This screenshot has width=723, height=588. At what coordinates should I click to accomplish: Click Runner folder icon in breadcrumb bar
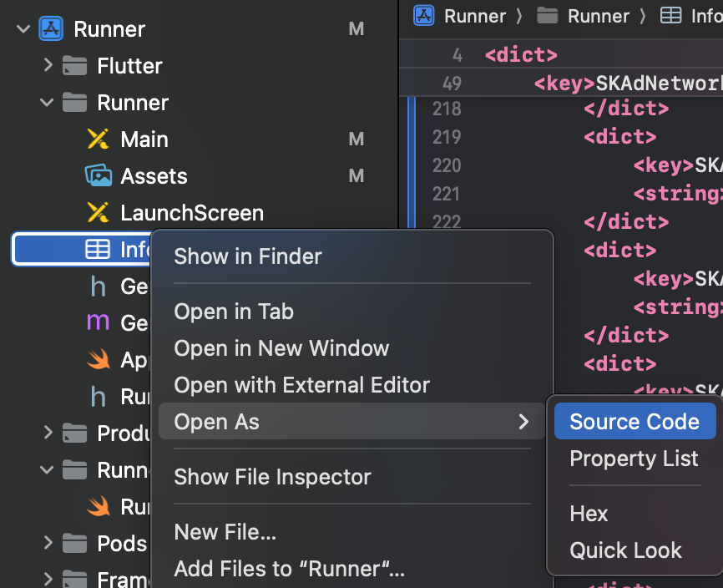coord(548,16)
